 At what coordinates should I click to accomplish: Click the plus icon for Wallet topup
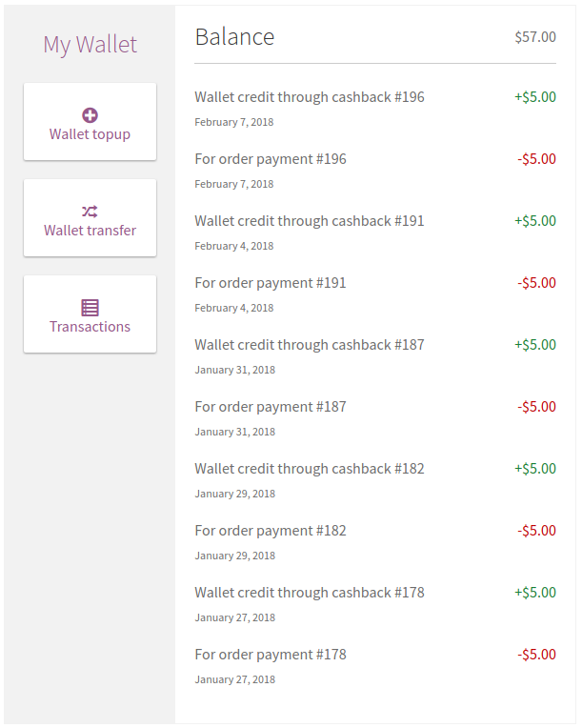tap(90, 115)
